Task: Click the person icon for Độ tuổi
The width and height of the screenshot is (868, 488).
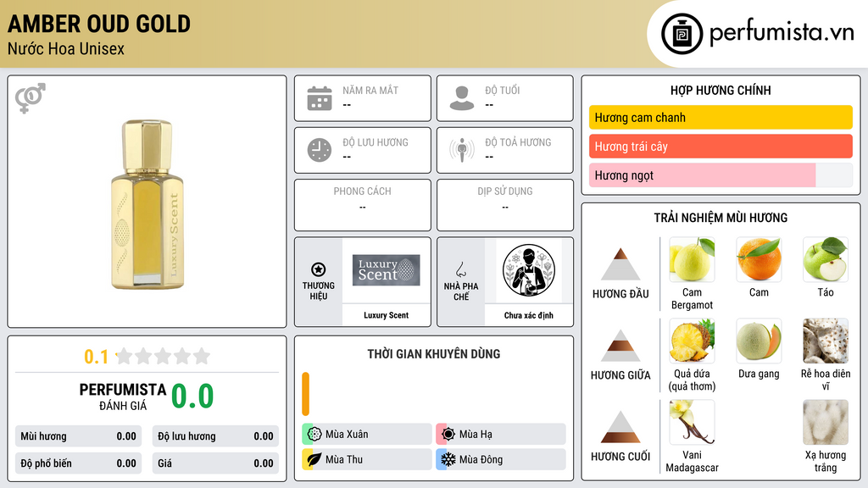Action: click(x=462, y=98)
